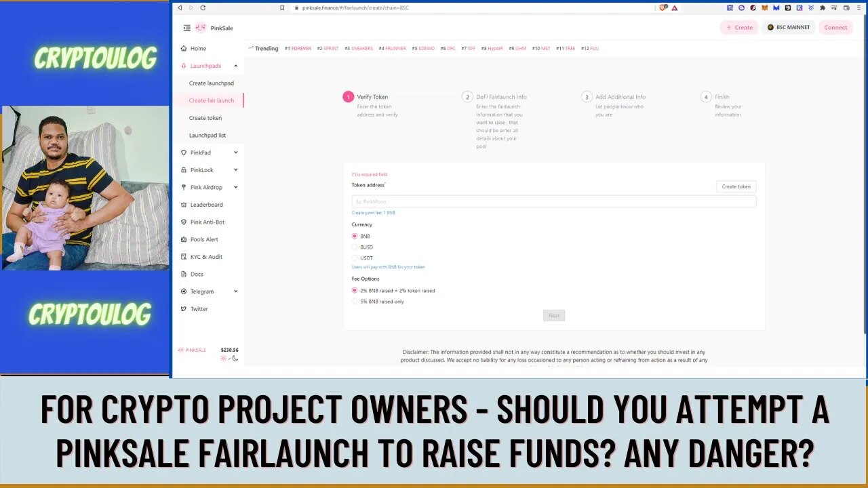
Task: Expand the PinkPad menu chevron
Action: click(235, 152)
